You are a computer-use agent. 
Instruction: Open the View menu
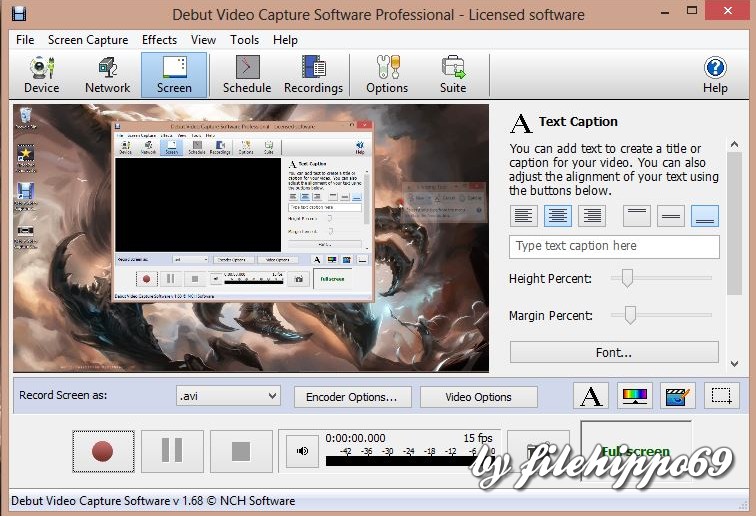tap(203, 40)
